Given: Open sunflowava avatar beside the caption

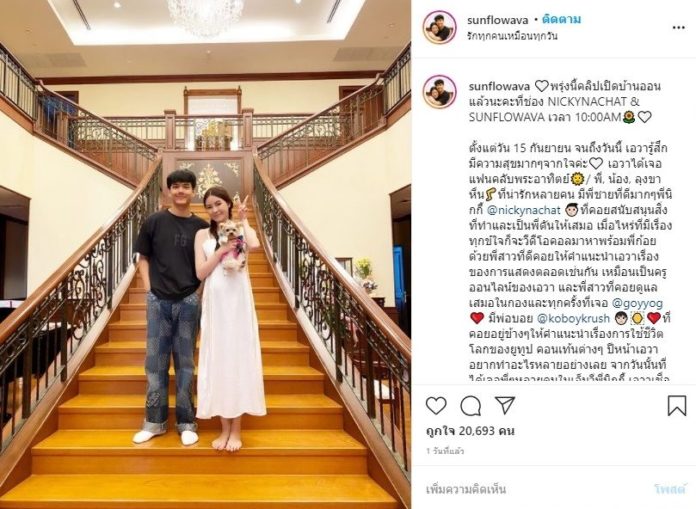Looking at the screenshot, I should coord(439,92).
